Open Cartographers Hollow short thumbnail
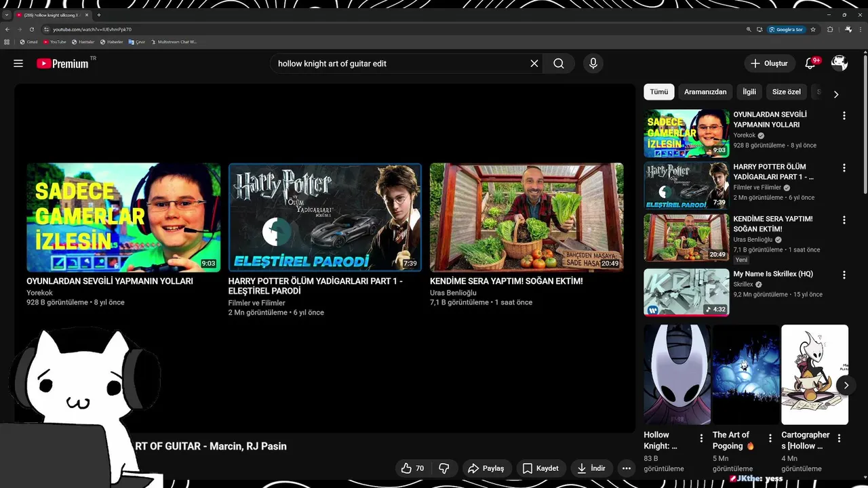This screenshot has width=868, height=488. (814, 375)
